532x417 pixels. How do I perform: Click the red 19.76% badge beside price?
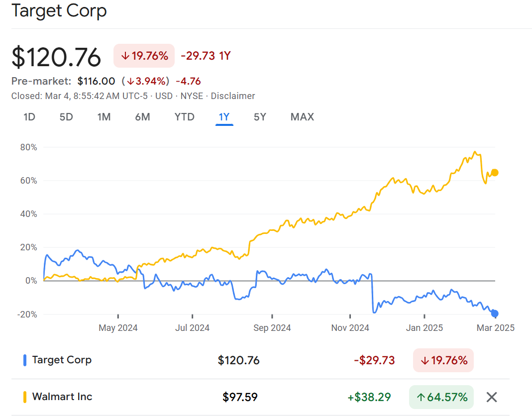tap(144, 56)
